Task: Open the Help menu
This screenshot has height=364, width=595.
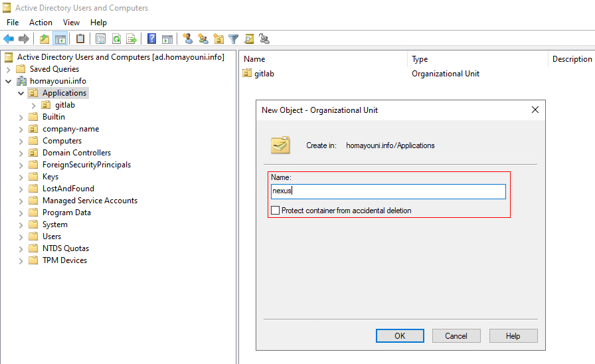Action: (98, 23)
